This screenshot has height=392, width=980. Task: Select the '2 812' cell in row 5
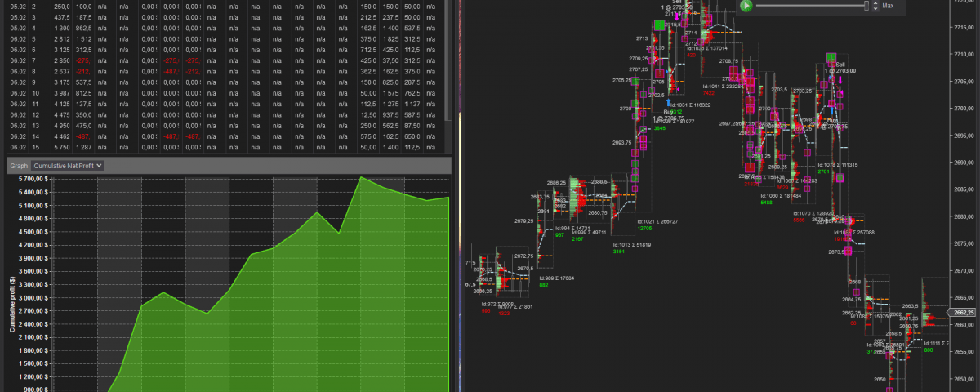(62, 38)
